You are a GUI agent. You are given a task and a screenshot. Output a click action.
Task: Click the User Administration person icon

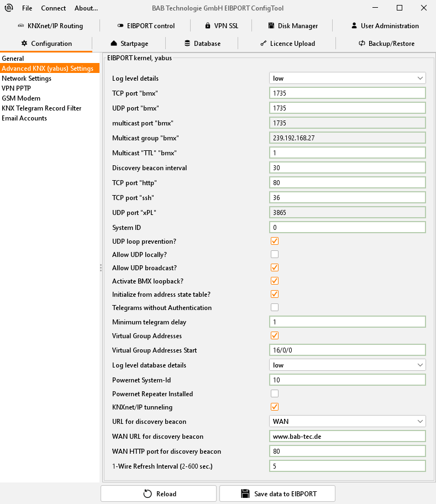tap(354, 26)
